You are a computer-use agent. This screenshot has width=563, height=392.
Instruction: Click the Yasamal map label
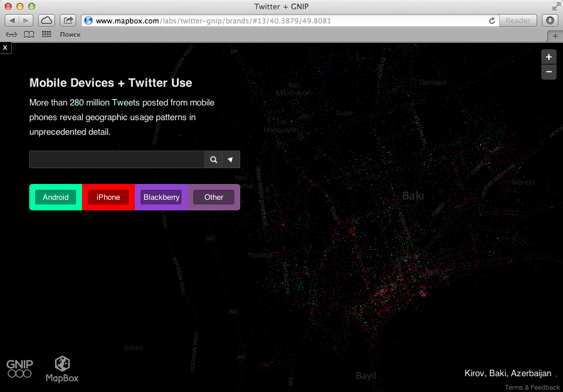260,255
